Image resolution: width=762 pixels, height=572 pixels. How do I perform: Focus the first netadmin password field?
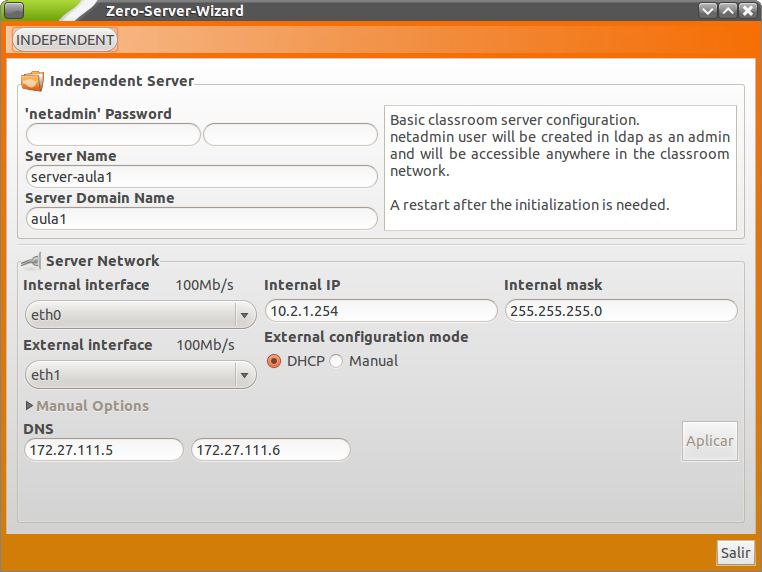coord(113,134)
